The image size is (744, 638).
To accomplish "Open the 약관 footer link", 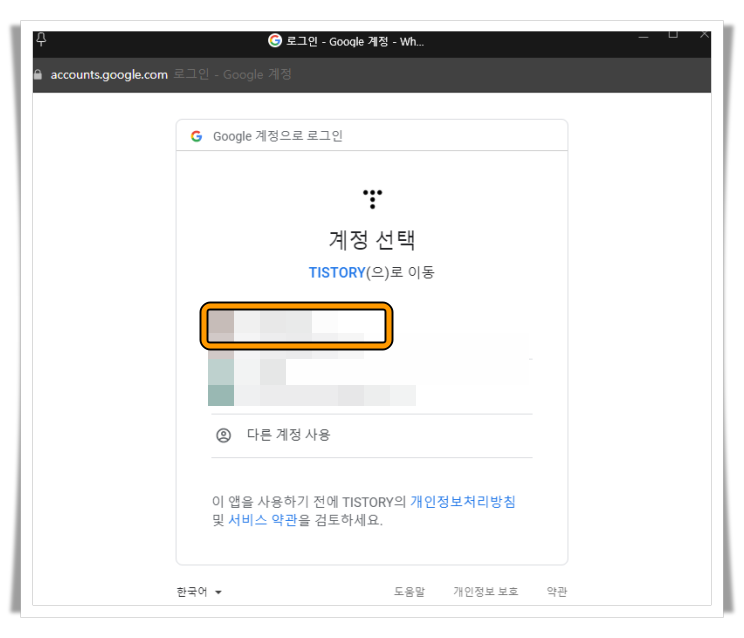I will click(557, 592).
